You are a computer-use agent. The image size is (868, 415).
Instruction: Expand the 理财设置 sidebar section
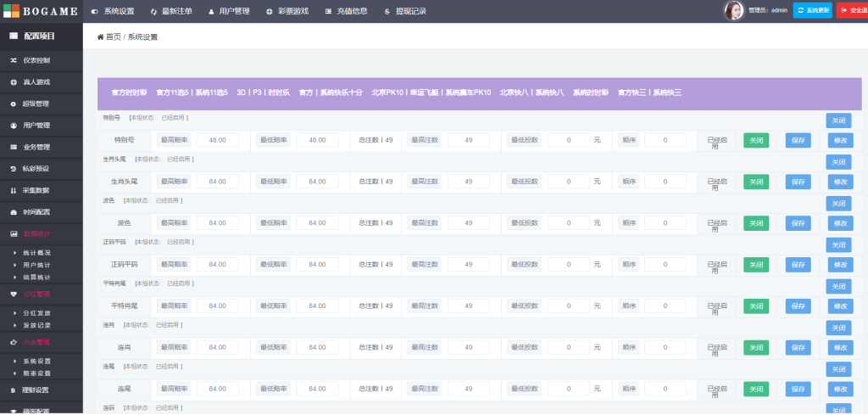pos(36,390)
